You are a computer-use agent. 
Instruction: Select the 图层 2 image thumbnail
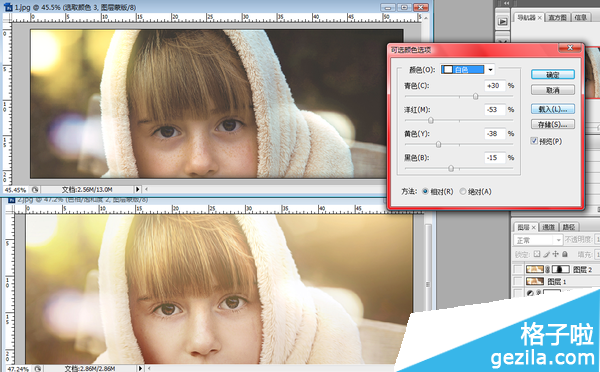pyautogui.click(x=535, y=269)
